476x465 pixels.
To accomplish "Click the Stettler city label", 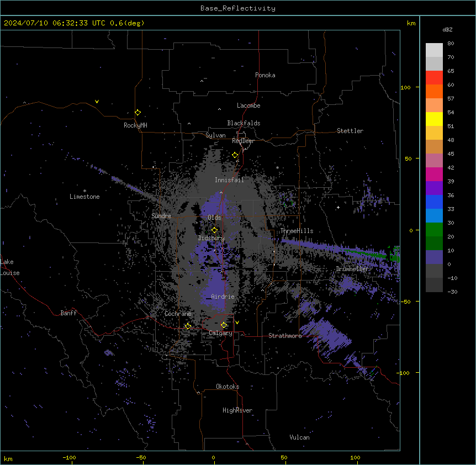I will point(350,131).
